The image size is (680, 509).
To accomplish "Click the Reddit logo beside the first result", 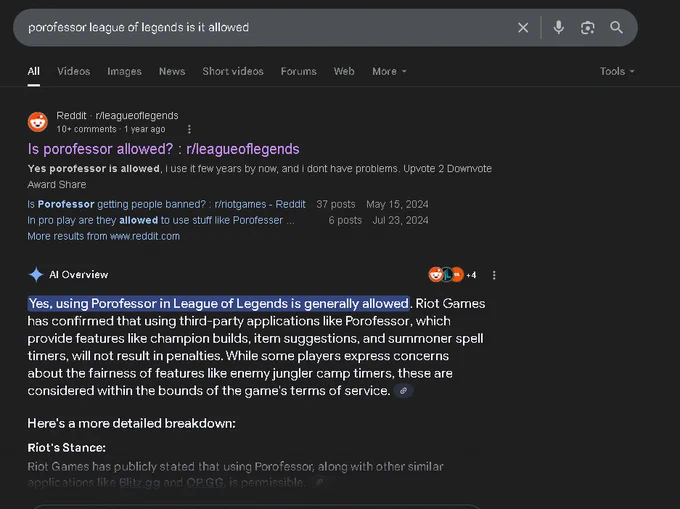I will click(38, 122).
